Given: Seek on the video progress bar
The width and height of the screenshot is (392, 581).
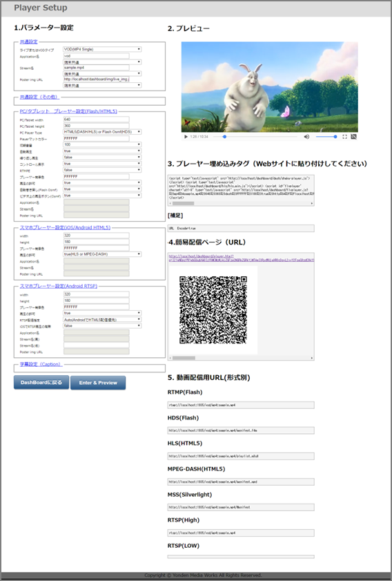Looking at the screenshot, I should pos(255,137).
